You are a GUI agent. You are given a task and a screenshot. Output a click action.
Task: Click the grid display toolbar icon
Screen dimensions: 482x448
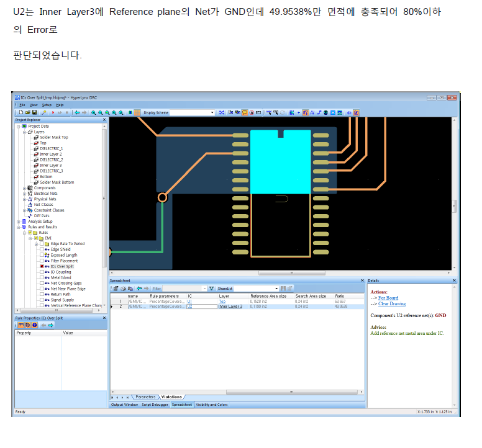[x=137, y=112]
